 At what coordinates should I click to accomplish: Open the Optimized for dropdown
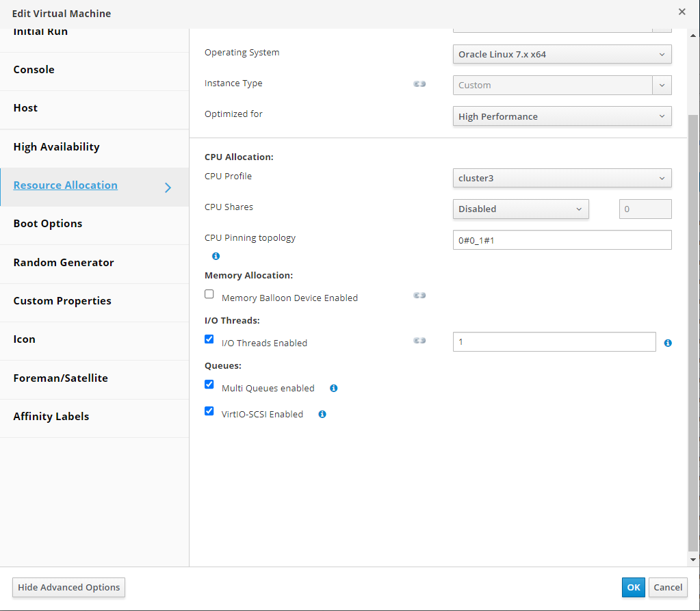click(x=562, y=116)
